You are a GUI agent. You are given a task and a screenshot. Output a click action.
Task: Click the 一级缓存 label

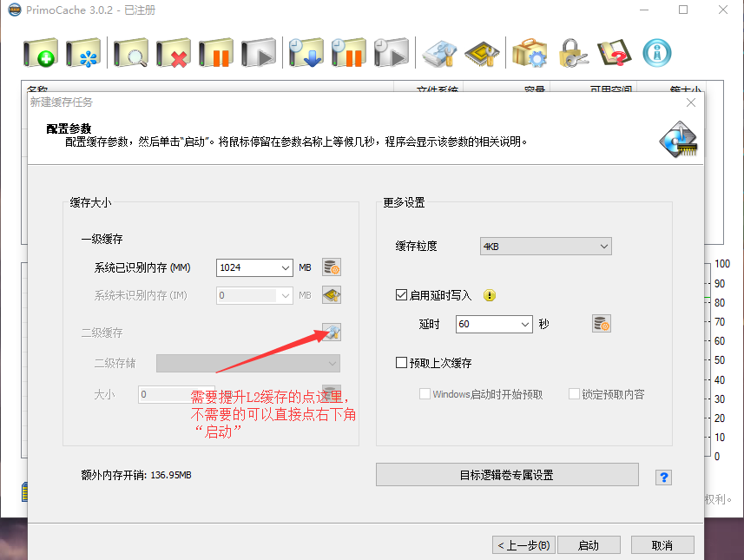[x=102, y=239]
